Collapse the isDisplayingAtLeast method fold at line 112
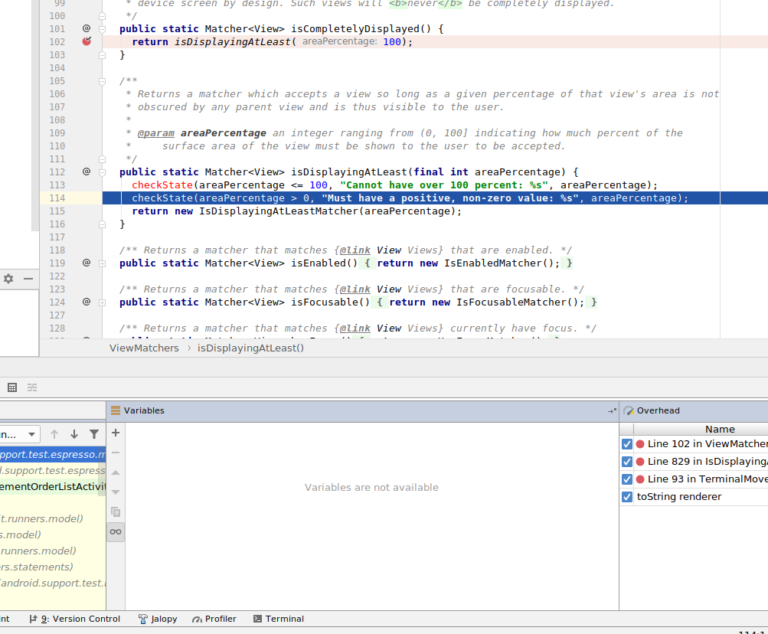The height and width of the screenshot is (634, 768). tap(102, 172)
